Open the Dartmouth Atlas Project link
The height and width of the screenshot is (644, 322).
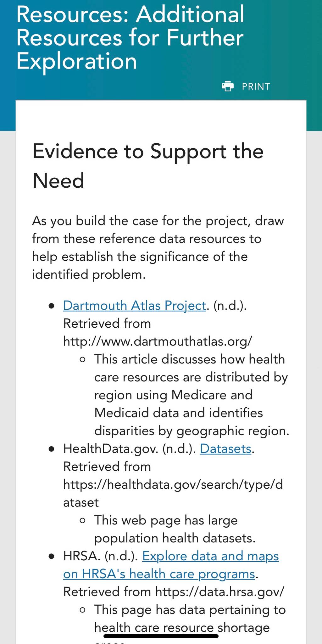[x=135, y=305]
